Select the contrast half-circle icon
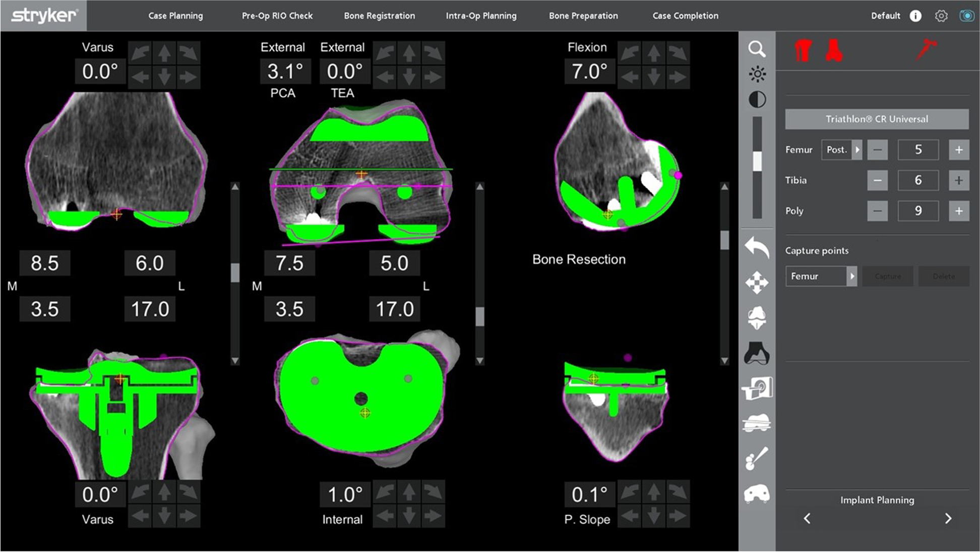The width and height of the screenshot is (980, 552). [757, 99]
